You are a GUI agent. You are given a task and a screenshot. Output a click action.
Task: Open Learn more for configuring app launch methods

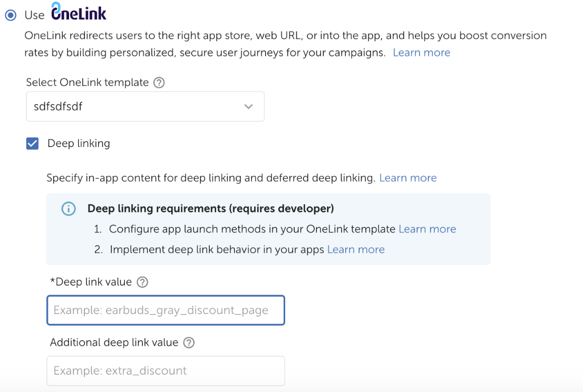click(427, 229)
